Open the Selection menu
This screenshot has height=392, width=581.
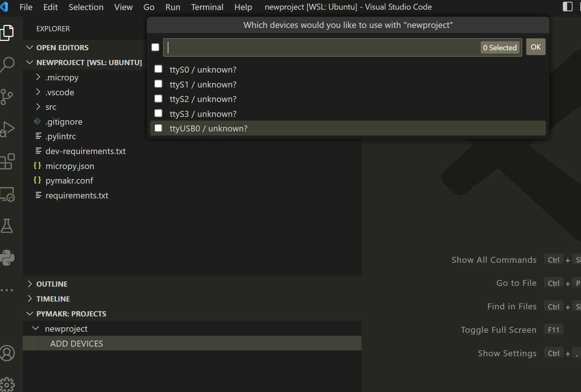pyautogui.click(x=86, y=7)
